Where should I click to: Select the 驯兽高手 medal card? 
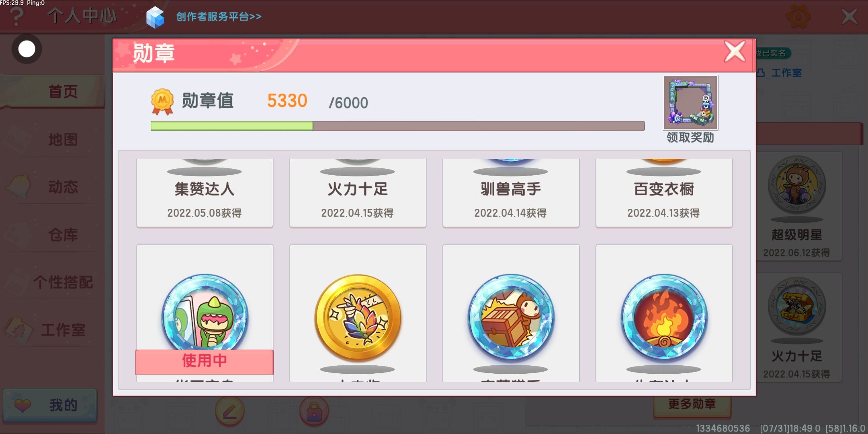(x=511, y=193)
